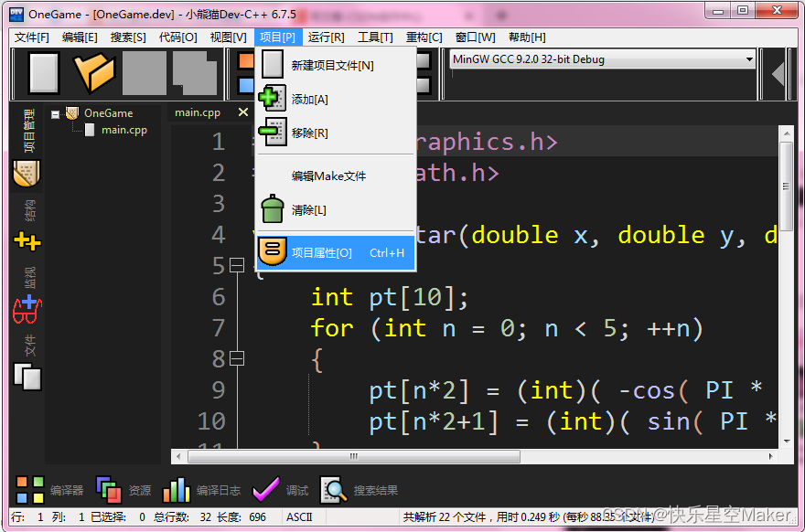Image resolution: width=805 pixels, height=532 pixels.
Task: Click the grayed Save toolbar icon
Action: pyautogui.click(x=145, y=73)
